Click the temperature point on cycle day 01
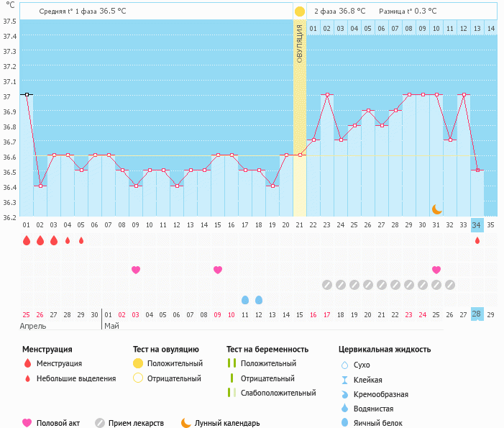Screen dimensions: 504x428 [x=27, y=94]
